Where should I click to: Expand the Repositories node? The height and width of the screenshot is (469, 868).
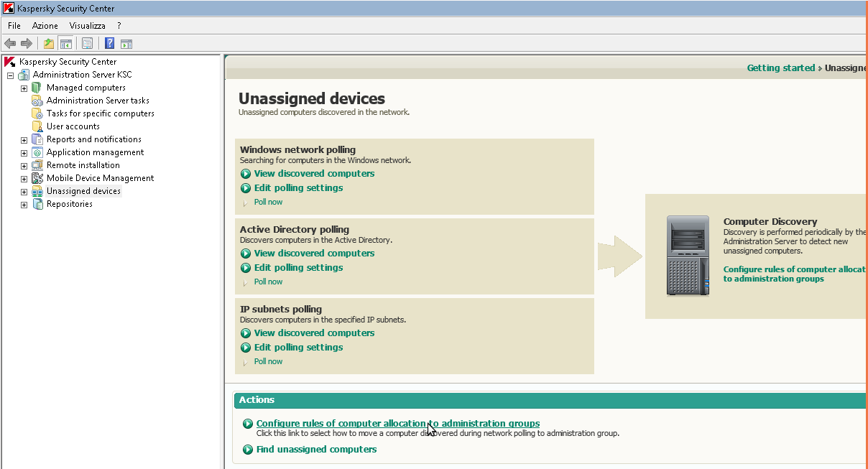point(24,204)
